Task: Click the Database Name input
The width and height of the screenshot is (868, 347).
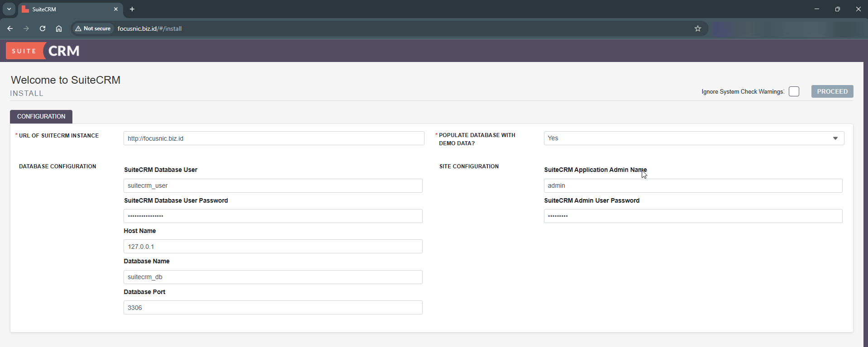Action: tap(272, 277)
